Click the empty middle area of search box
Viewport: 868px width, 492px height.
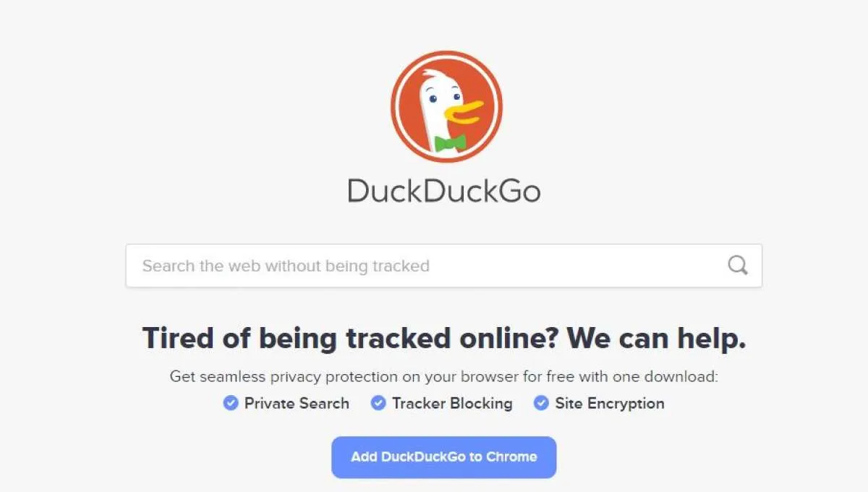click(x=579, y=266)
